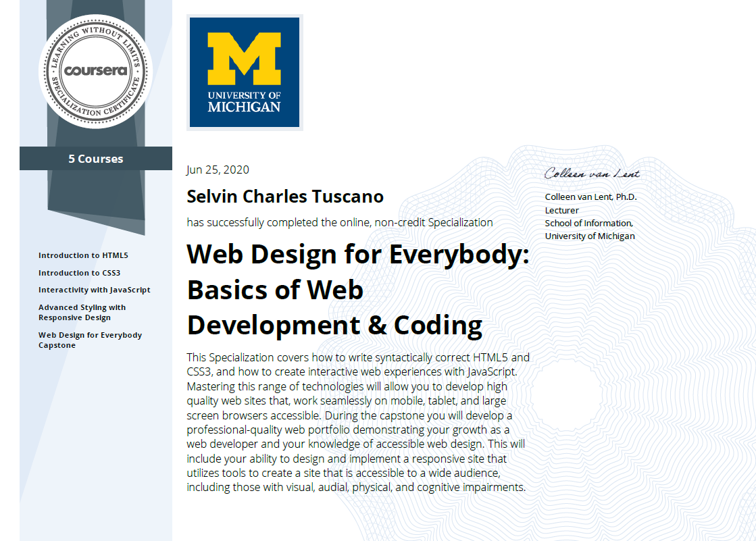Click description line starting 'web developer and your knowledge'

tap(356, 444)
